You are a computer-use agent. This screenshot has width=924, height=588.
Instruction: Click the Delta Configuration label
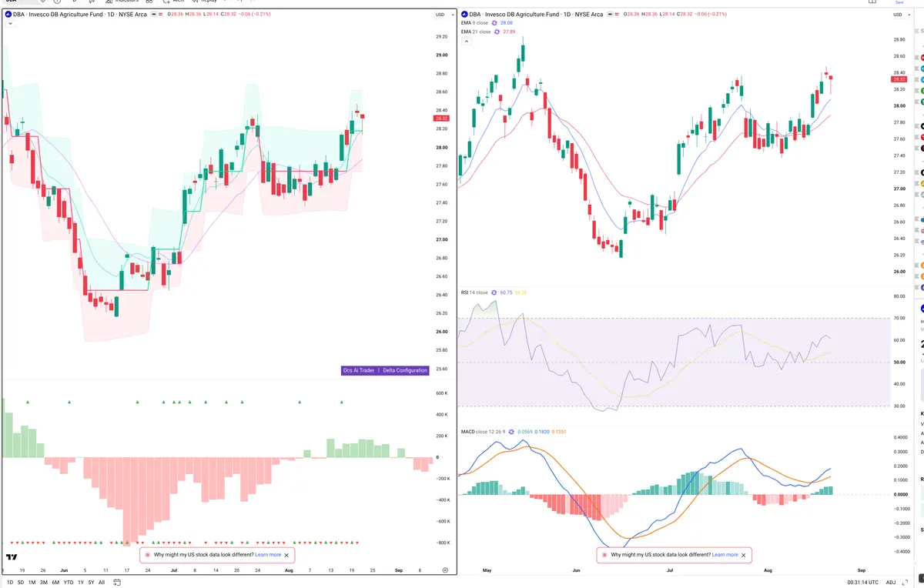405,370
